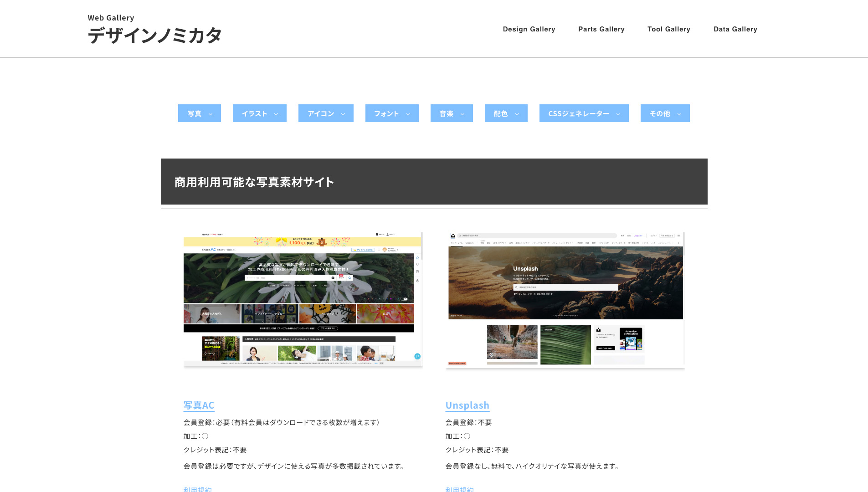Screen dimensions: 868x492
Task: Switch to the Tool Gallery page
Action: coord(668,29)
